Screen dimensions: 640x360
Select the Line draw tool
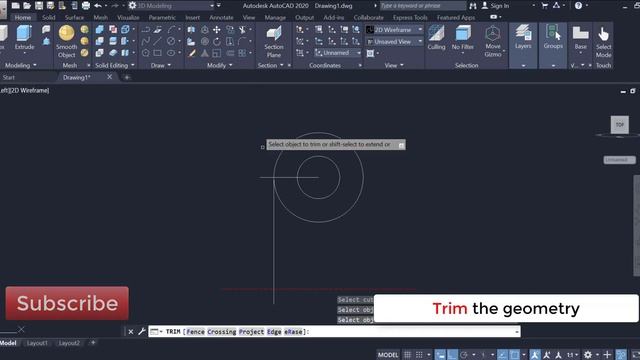pos(158,41)
